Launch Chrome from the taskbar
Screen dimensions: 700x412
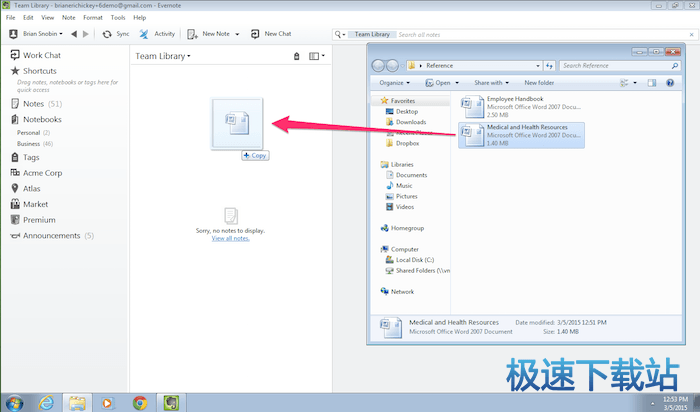pos(140,403)
